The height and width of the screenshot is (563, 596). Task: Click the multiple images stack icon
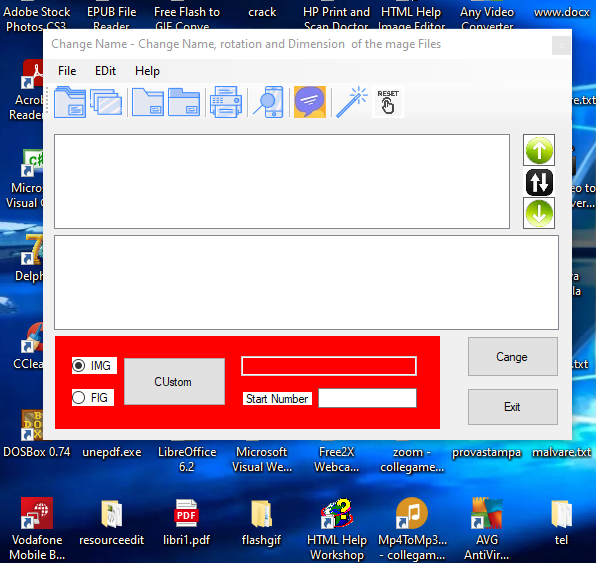(106, 102)
